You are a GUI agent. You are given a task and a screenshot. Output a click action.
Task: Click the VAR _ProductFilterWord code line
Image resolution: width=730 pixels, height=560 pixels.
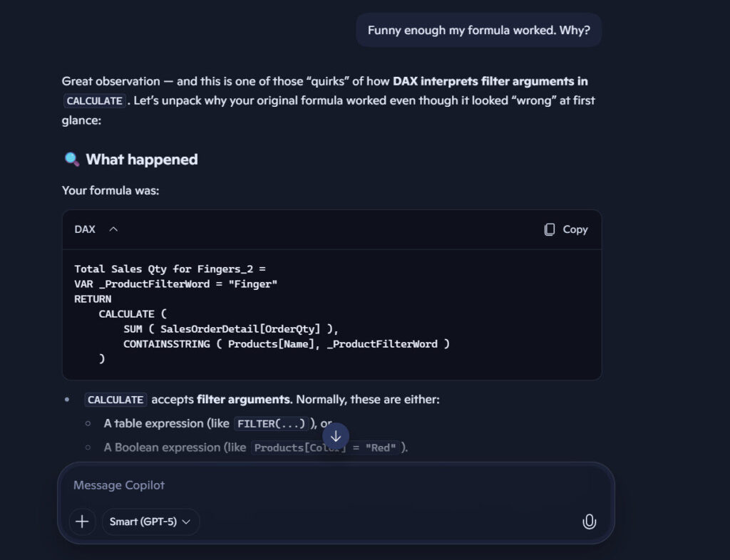[x=175, y=284]
